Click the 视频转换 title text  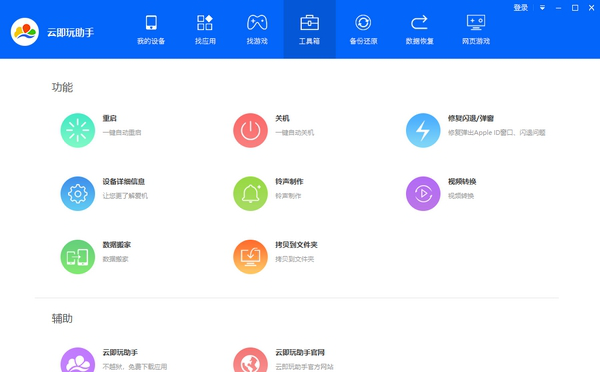point(462,182)
